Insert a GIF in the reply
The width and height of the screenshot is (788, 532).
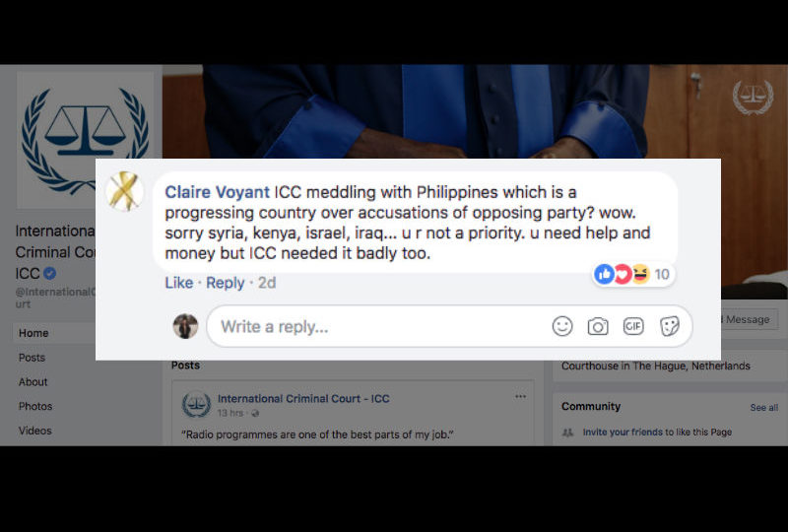click(633, 326)
